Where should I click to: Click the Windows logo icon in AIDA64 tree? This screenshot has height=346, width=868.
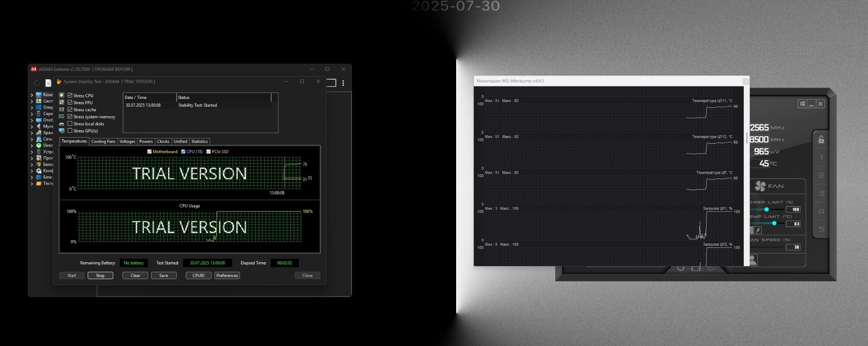click(x=39, y=107)
